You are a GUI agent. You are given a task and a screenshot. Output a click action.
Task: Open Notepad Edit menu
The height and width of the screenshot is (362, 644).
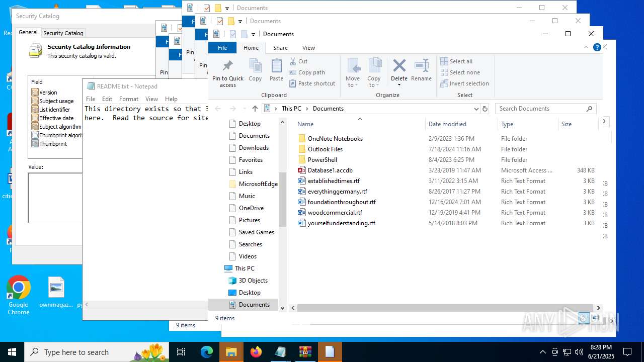click(107, 99)
